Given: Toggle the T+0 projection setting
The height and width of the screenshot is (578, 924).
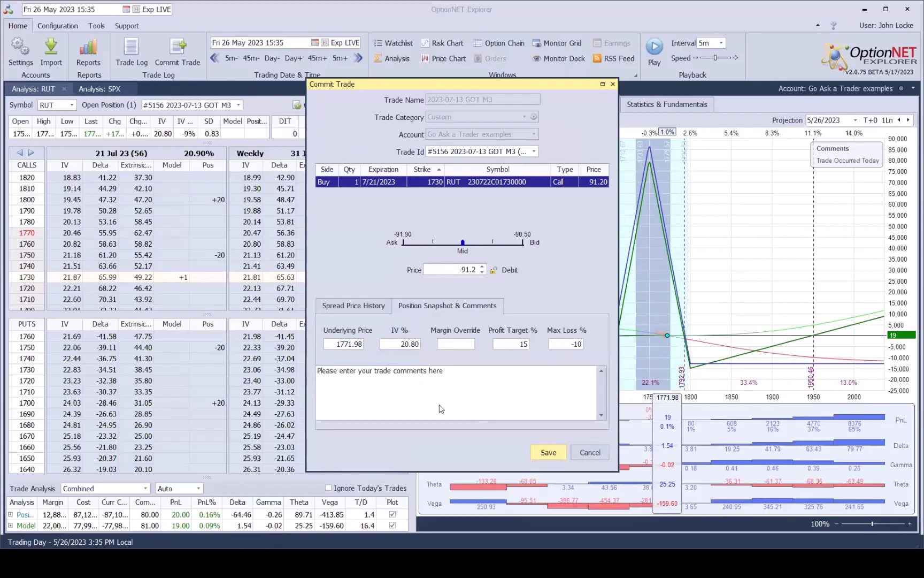Looking at the screenshot, I should [x=870, y=120].
